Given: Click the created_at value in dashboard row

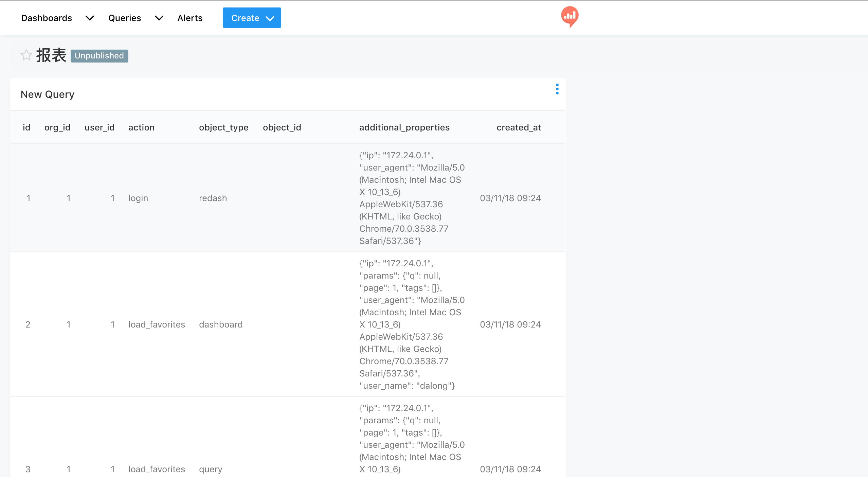Looking at the screenshot, I should coord(510,324).
